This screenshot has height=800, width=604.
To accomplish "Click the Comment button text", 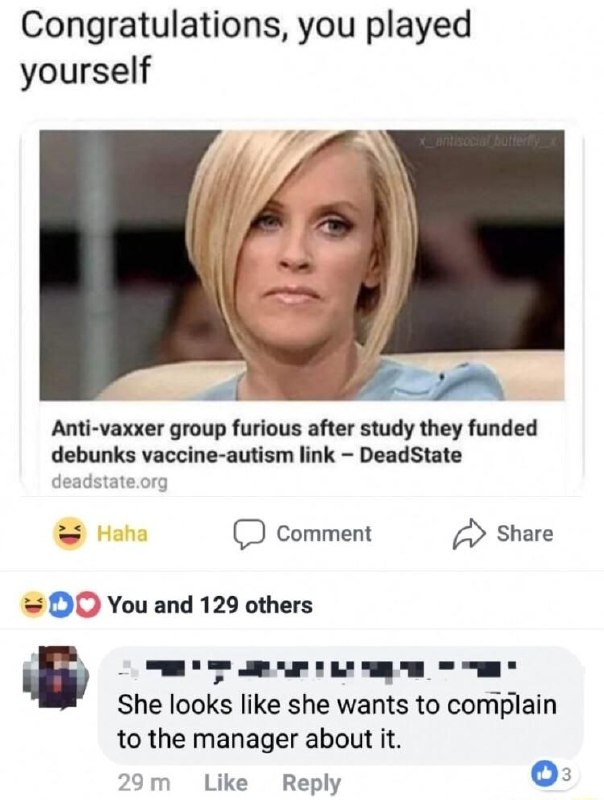I will pyautogui.click(x=324, y=534).
